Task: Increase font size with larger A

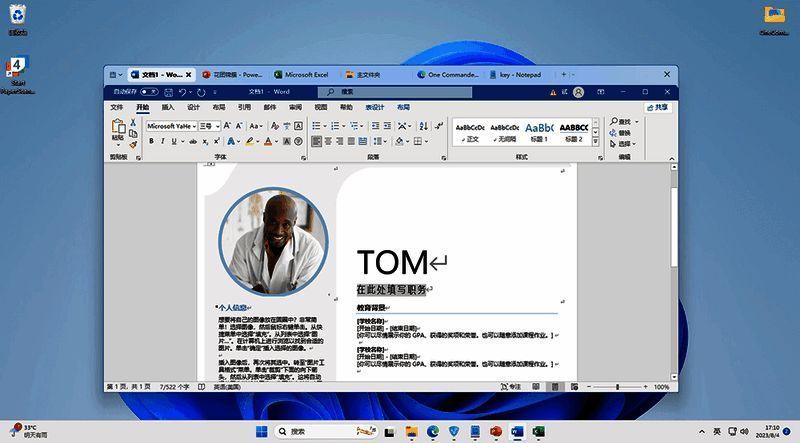Action: click(x=227, y=126)
